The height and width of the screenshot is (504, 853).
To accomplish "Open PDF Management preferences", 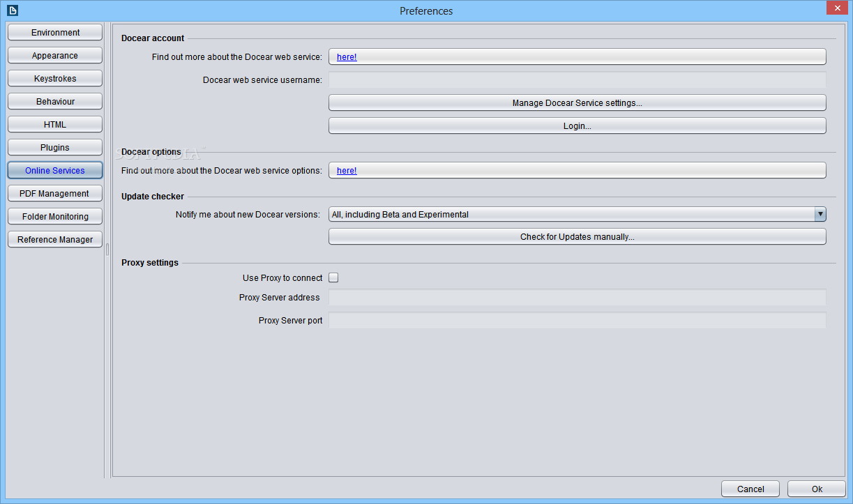I will pos(55,194).
